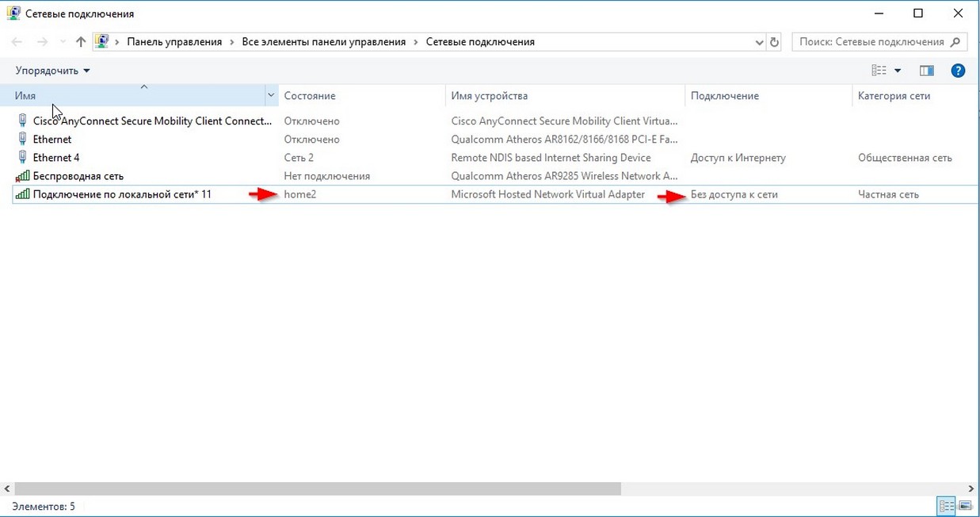Click the window title bar network icon
980x517 pixels.
[13, 13]
